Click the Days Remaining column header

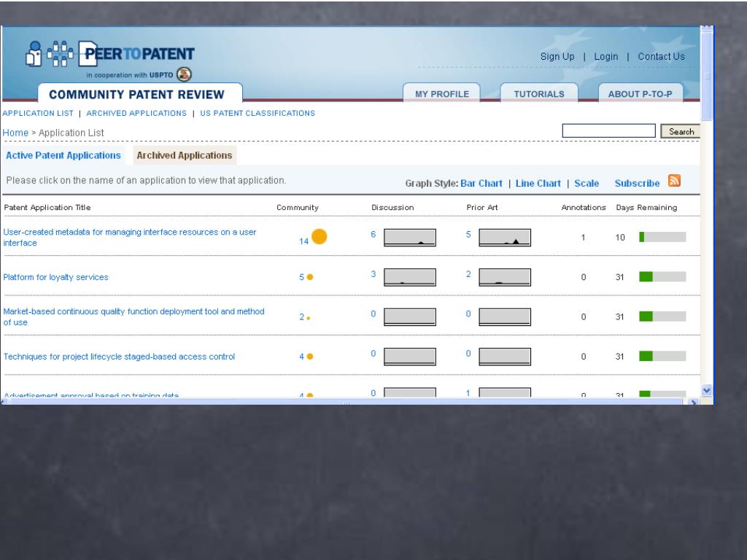click(x=646, y=208)
